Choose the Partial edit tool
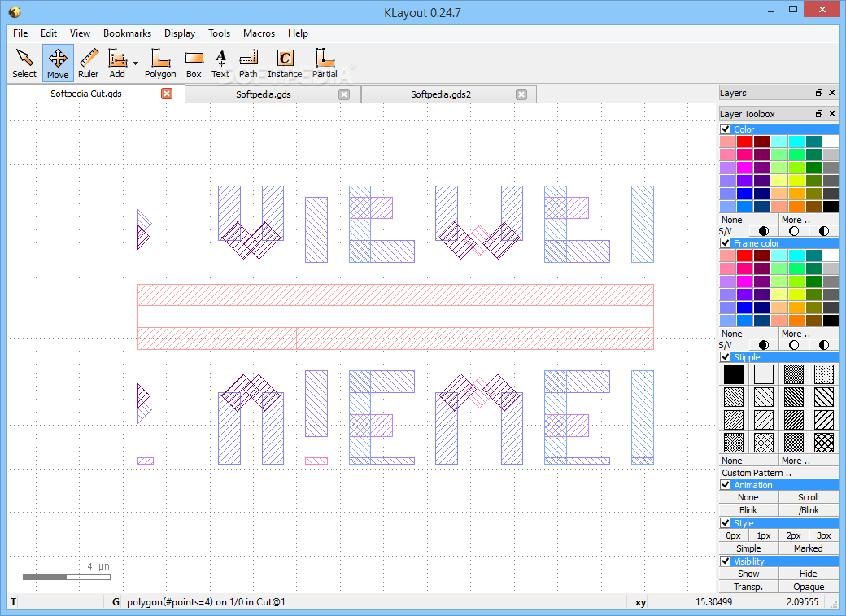 (x=325, y=63)
